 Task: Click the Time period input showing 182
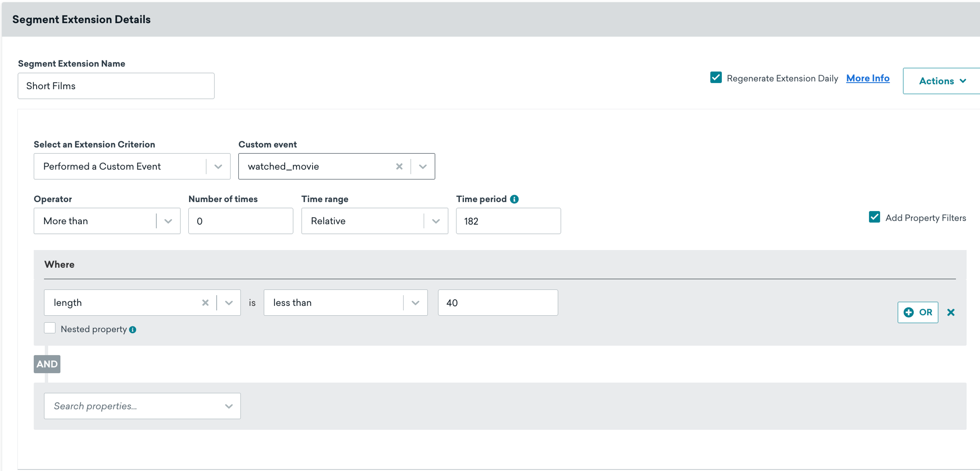click(x=508, y=221)
